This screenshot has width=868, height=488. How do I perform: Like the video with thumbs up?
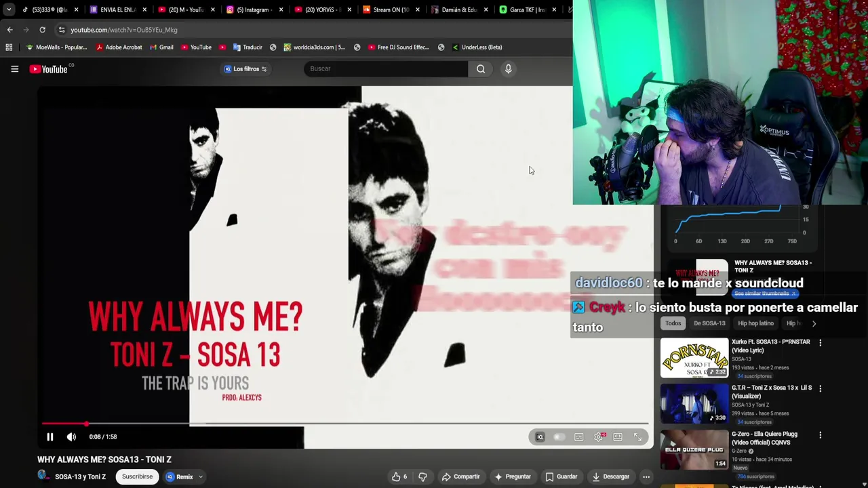pyautogui.click(x=399, y=476)
